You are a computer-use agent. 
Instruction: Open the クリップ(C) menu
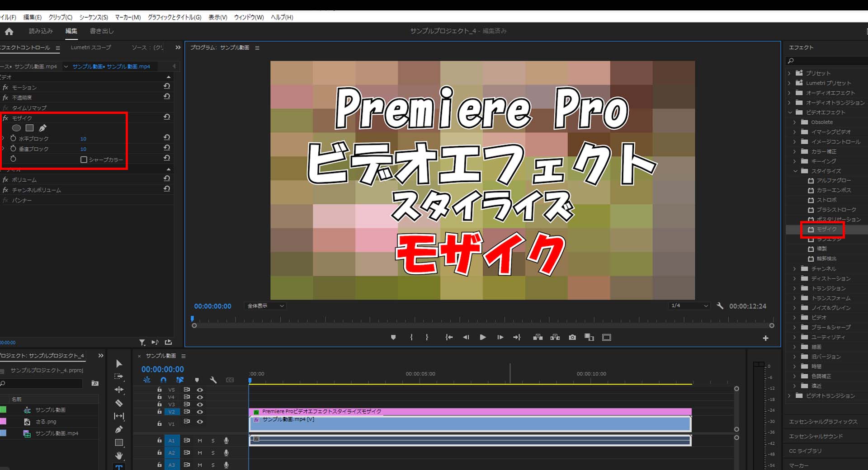pyautogui.click(x=61, y=17)
